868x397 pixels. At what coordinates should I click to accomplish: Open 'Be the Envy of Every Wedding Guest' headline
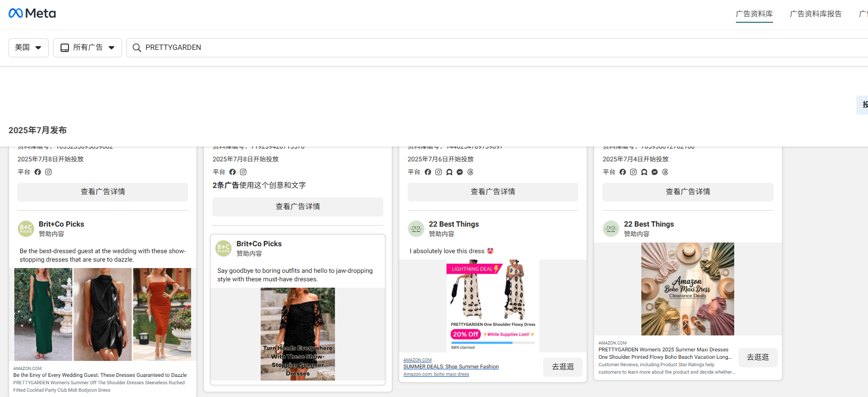(100, 375)
